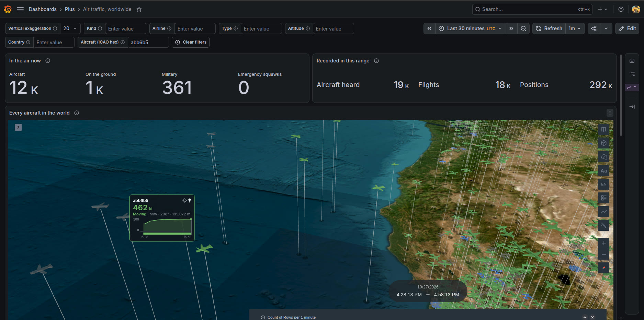Pin the abb6b5 aircraft tooltip
This screenshot has width=644, height=320.
(x=190, y=200)
